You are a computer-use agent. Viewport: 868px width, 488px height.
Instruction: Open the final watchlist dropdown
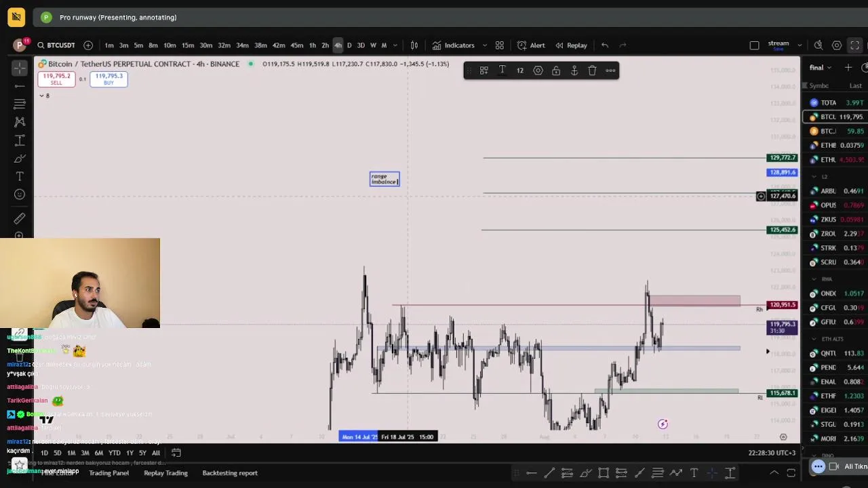pyautogui.click(x=821, y=68)
